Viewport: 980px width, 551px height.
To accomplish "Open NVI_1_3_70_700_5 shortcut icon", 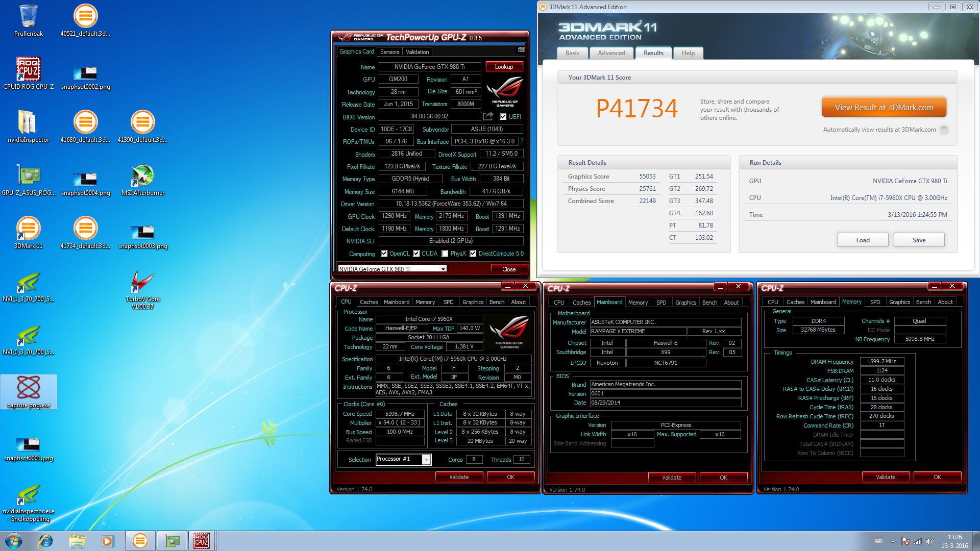I will 29,286.
